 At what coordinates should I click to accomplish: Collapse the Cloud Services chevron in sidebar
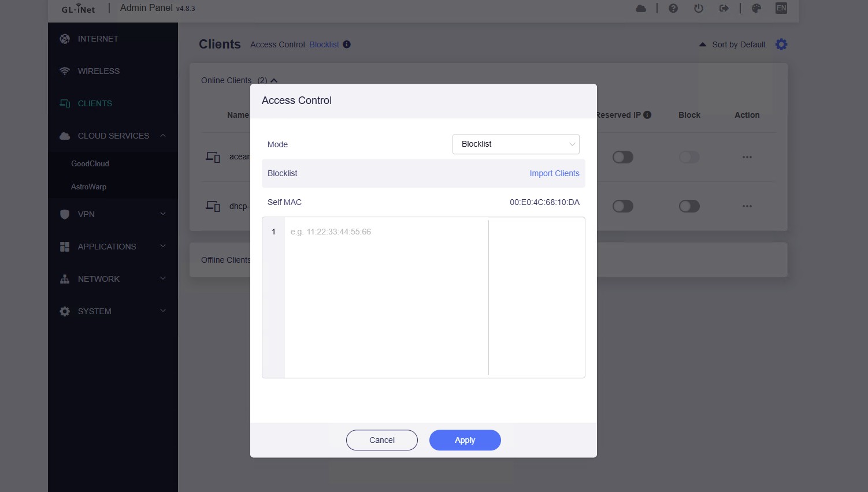[163, 136]
